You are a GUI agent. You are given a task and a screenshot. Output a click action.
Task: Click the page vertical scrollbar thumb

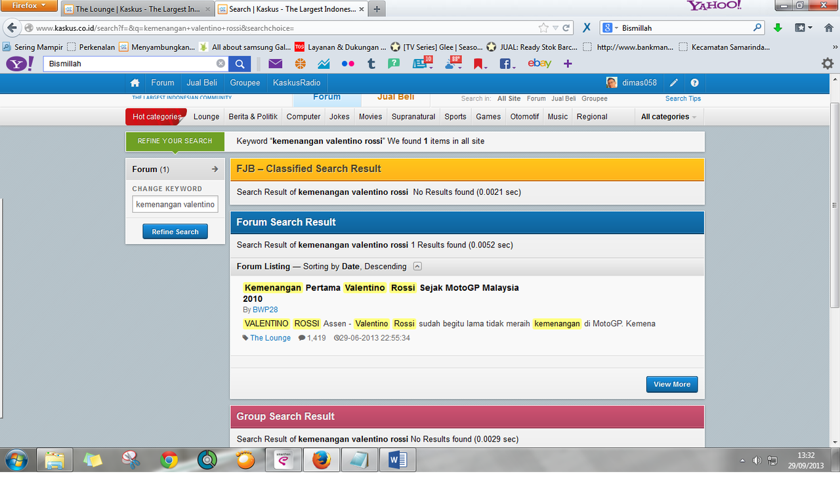pyautogui.click(x=835, y=205)
